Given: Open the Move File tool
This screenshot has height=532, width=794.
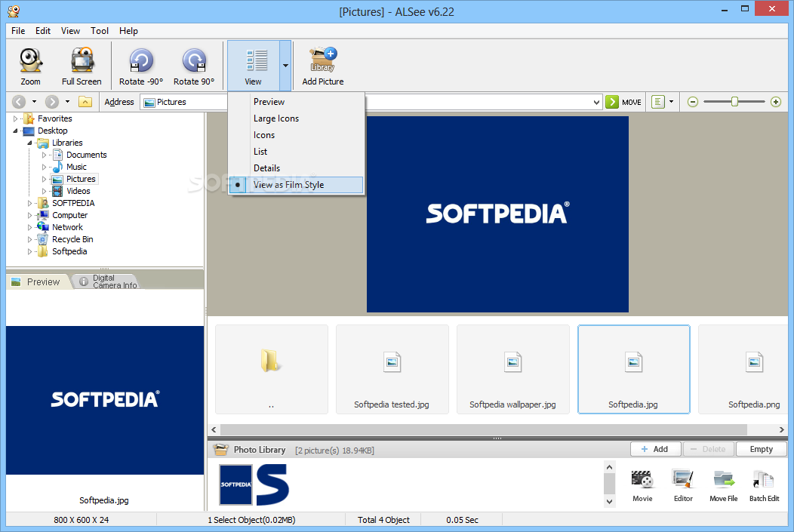Looking at the screenshot, I should point(724,485).
